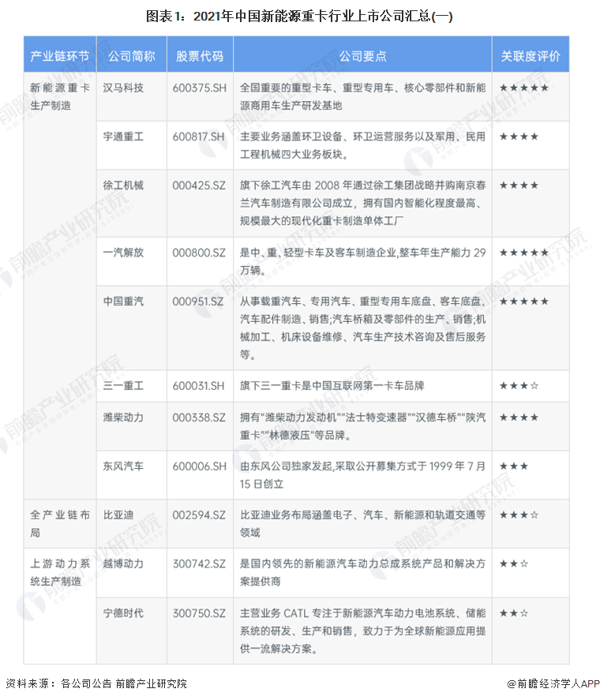Screen dimensions: 600x700
Task: Click the 全产业链布局 category cell
Action: pos(60,524)
